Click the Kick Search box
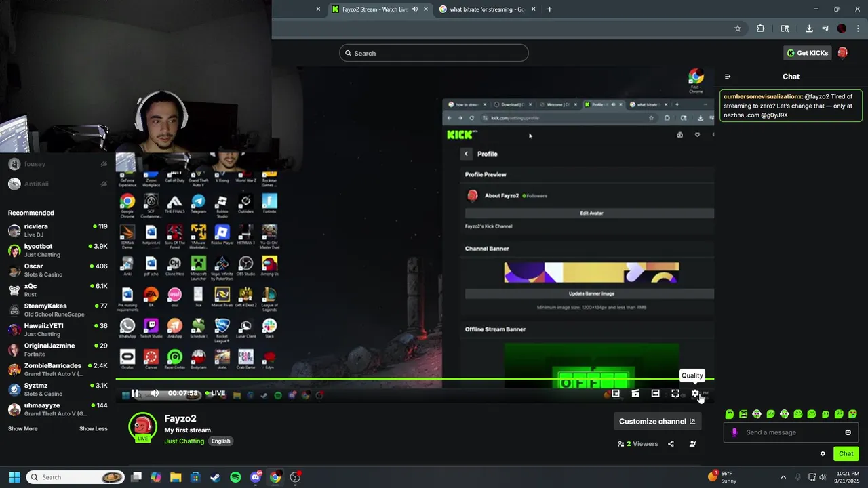This screenshot has height=488, width=868. [x=434, y=53]
